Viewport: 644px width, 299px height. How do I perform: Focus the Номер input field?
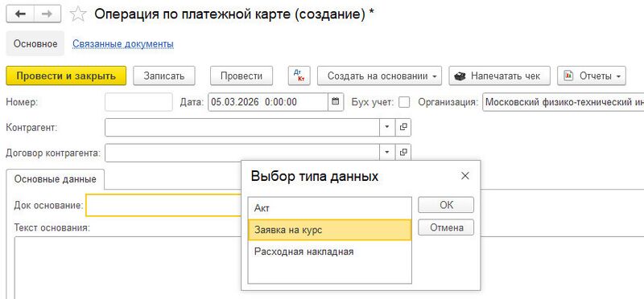click(x=138, y=102)
